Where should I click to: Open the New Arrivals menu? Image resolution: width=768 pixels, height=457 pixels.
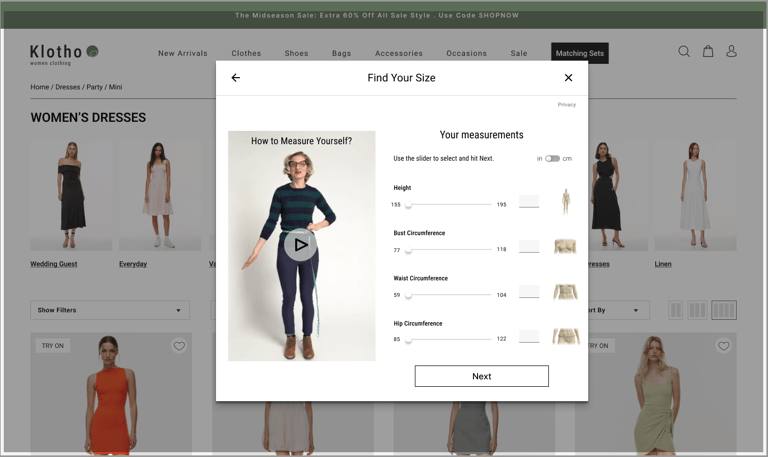click(x=183, y=53)
